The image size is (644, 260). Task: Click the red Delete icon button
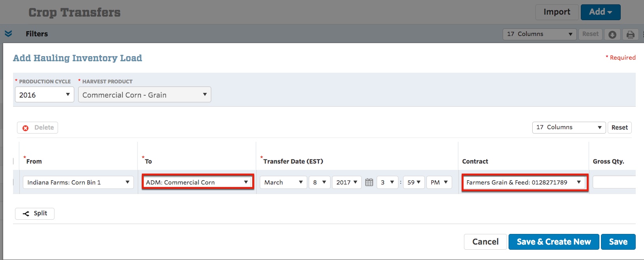pyautogui.click(x=38, y=128)
